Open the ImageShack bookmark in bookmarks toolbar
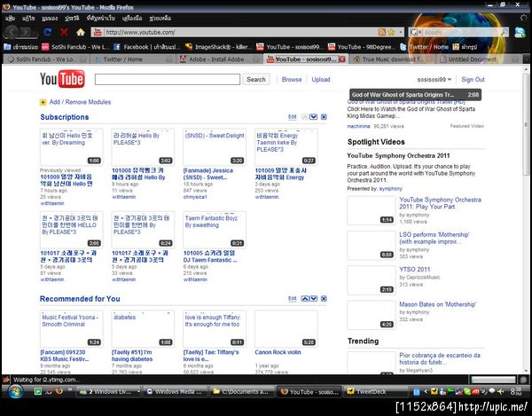Screen dimensions: 532x416 click(x=219, y=47)
